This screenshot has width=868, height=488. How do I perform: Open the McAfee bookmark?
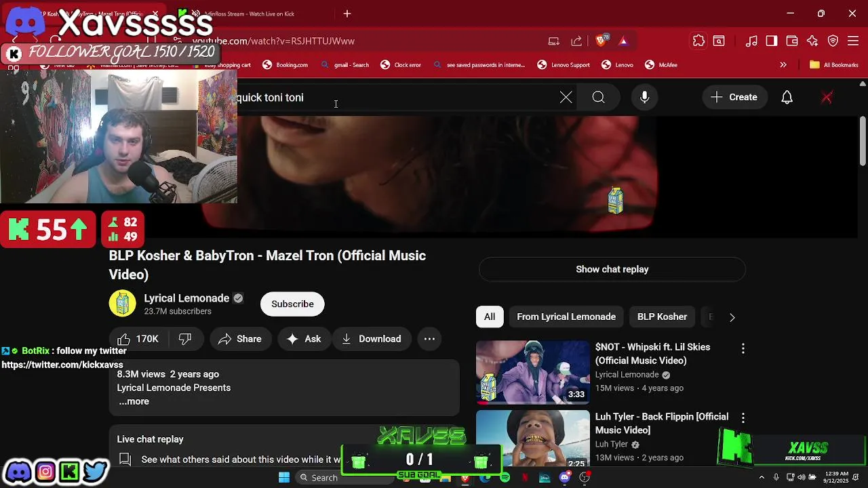661,65
